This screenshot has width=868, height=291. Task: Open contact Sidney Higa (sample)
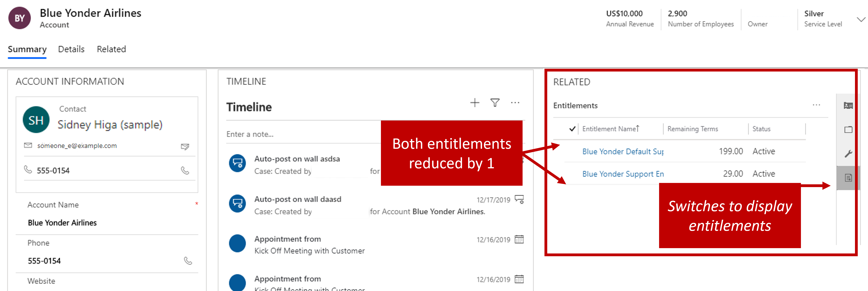[110, 125]
